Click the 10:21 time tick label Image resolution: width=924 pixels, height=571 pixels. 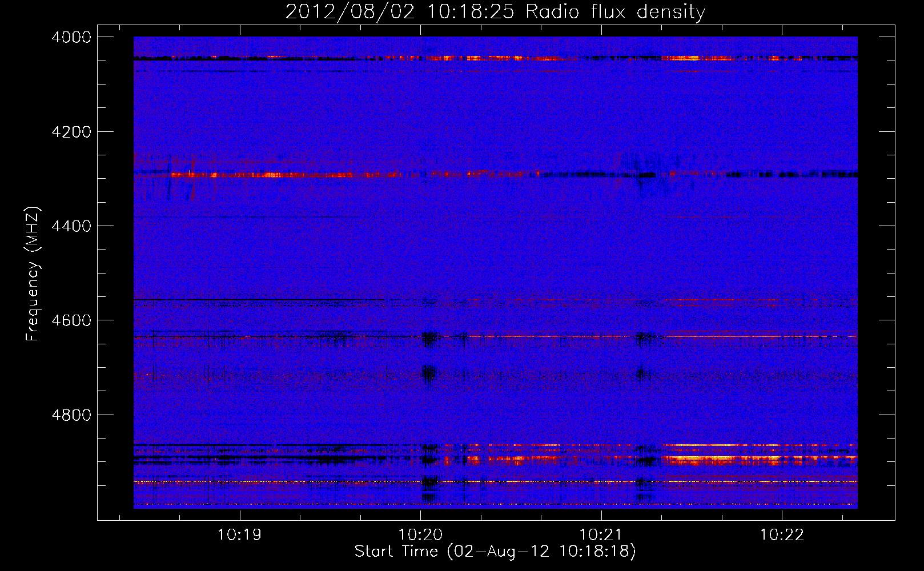[x=601, y=535]
